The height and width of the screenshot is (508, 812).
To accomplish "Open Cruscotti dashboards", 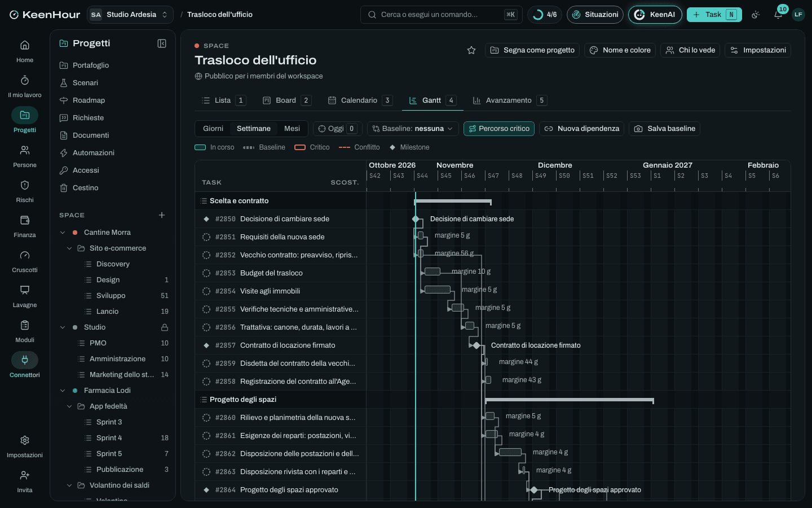I will (25, 261).
